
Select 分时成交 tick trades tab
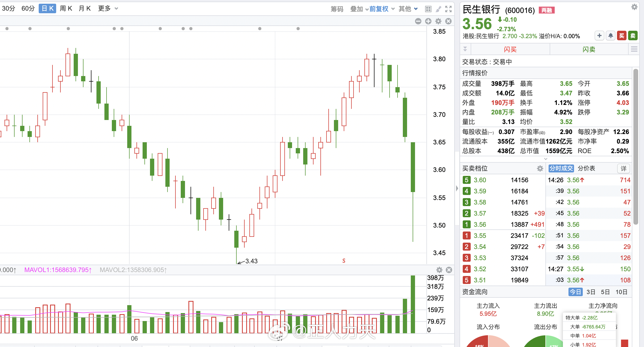click(x=561, y=168)
